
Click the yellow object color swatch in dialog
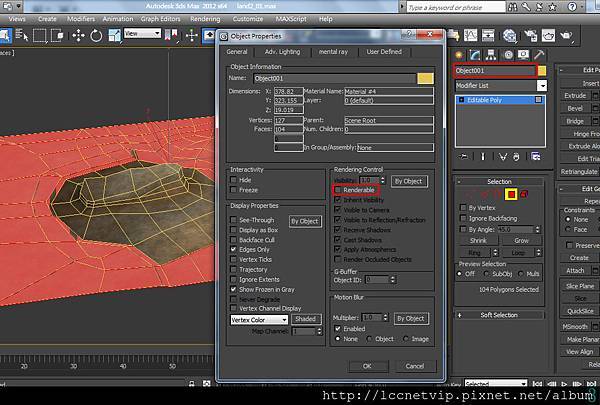425,78
